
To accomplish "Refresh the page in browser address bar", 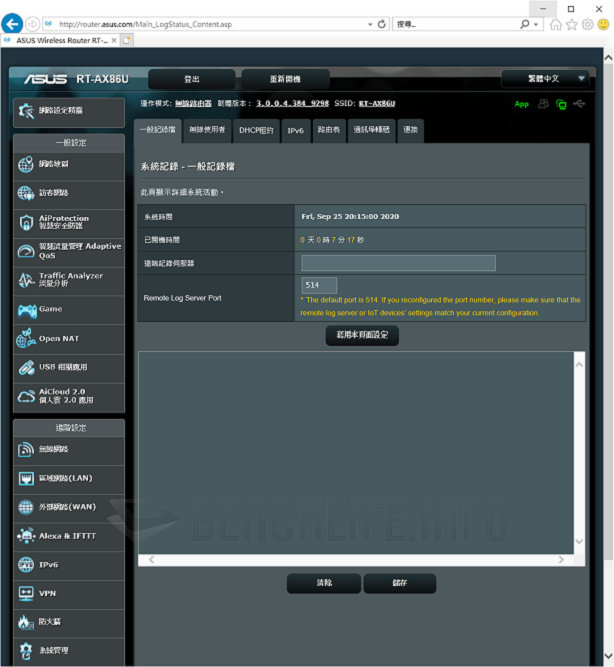I will [382, 24].
